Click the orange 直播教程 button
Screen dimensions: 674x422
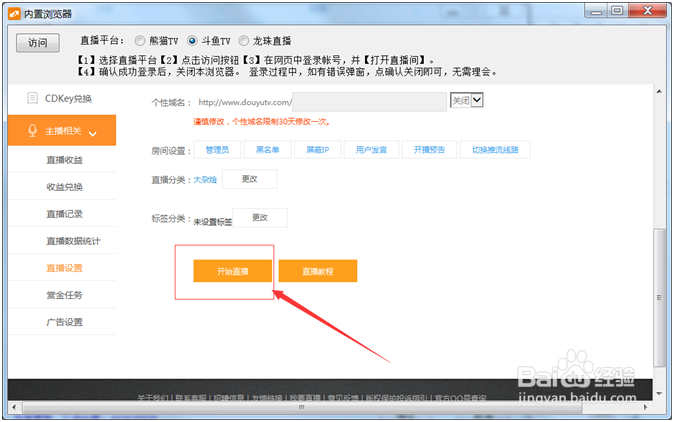[x=318, y=271]
